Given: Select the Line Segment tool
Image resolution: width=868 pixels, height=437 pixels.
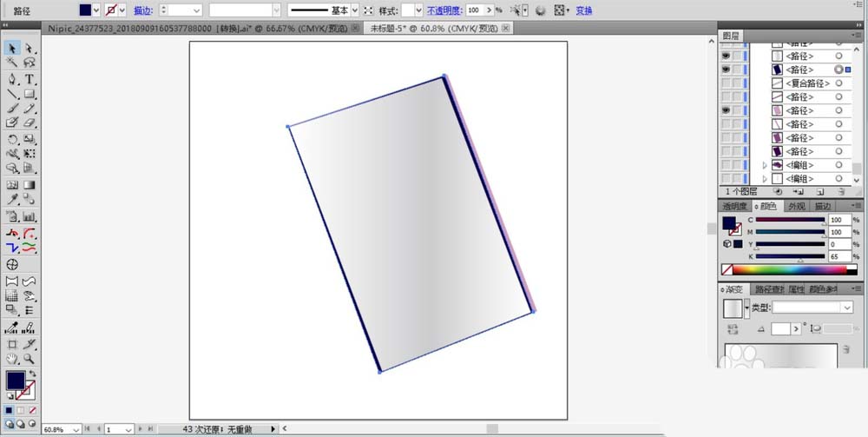Looking at the screenshot, I should [x=12, y=94].
